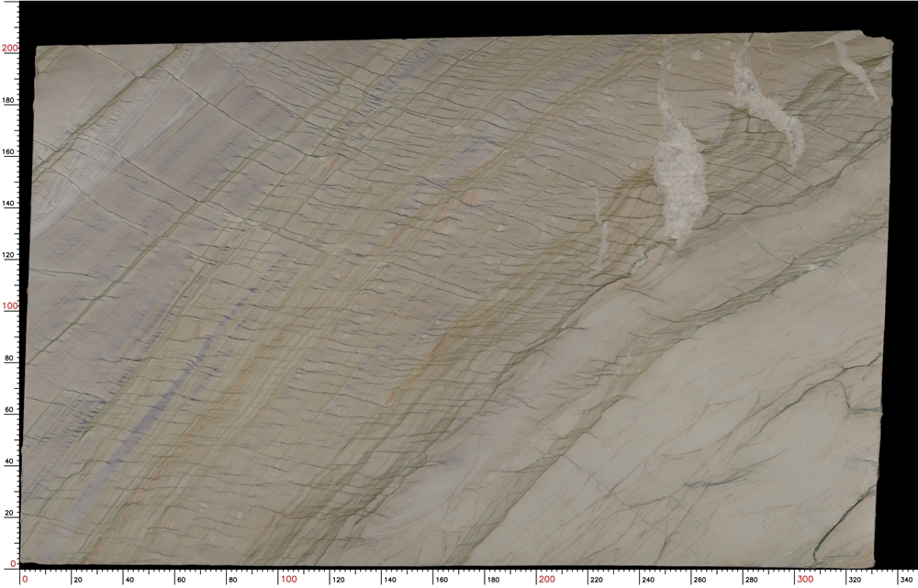
Task: Pick the 80 label on vertical ruler
Action: click(10, 358)
